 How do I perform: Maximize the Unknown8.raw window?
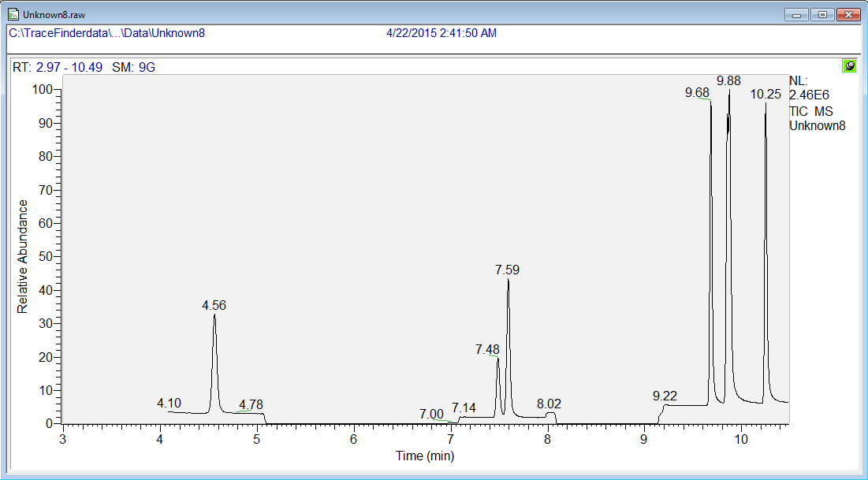coord(822,14)
